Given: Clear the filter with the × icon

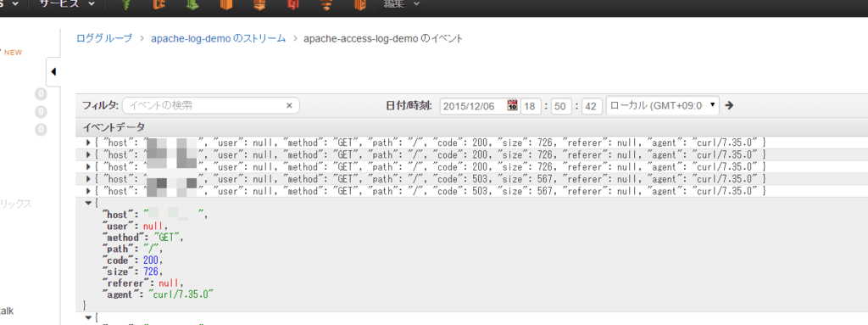Looking at the screenshot, I should 289,105.
